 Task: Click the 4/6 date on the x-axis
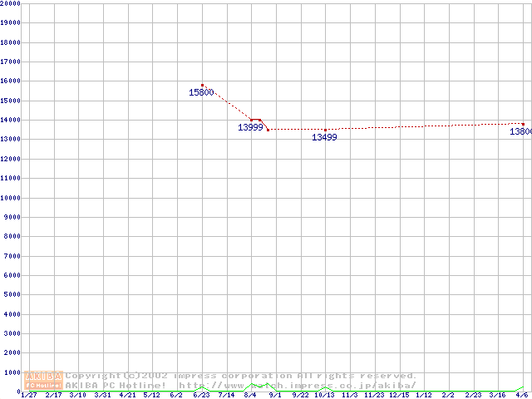pyautogui.click(x=522, y=395)
